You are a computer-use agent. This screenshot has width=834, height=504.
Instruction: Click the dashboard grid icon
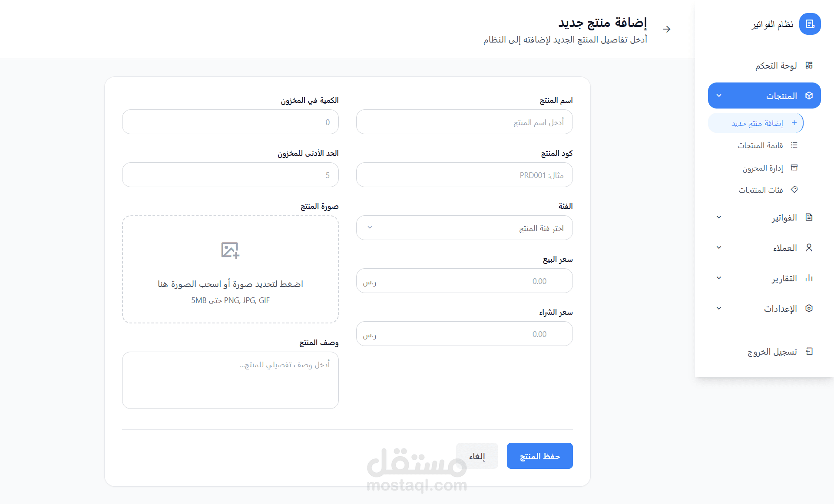(809, 65)
